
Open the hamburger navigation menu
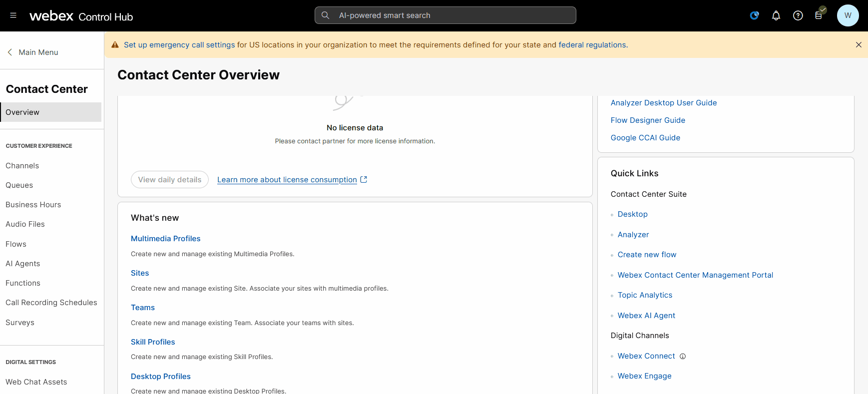[x=13, y=15]
